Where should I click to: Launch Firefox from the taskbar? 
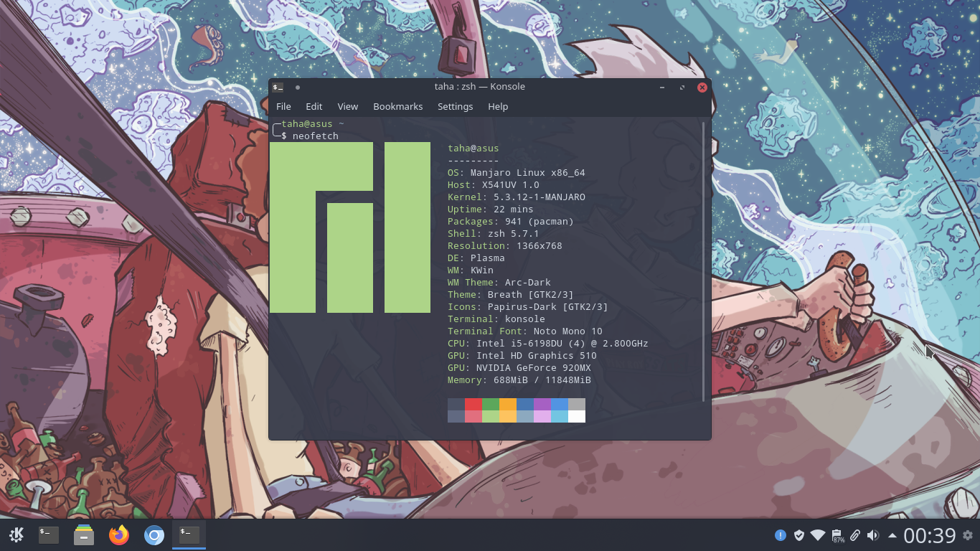(x=119, y=534)
